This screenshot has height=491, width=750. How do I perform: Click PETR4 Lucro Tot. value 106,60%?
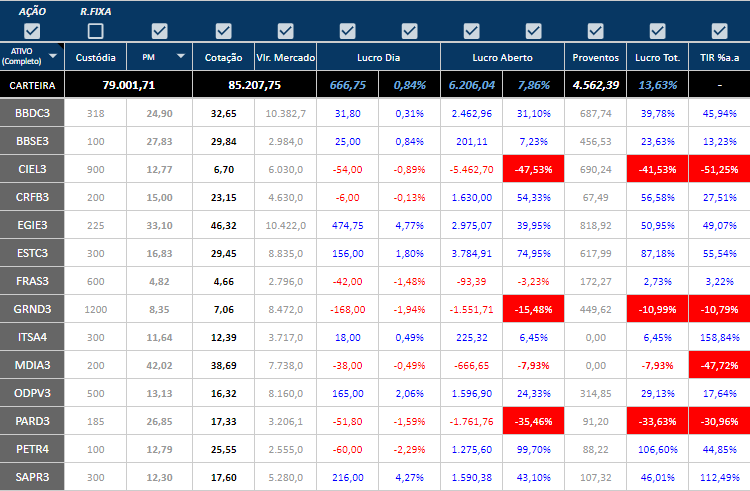click(x=658, y=449)
